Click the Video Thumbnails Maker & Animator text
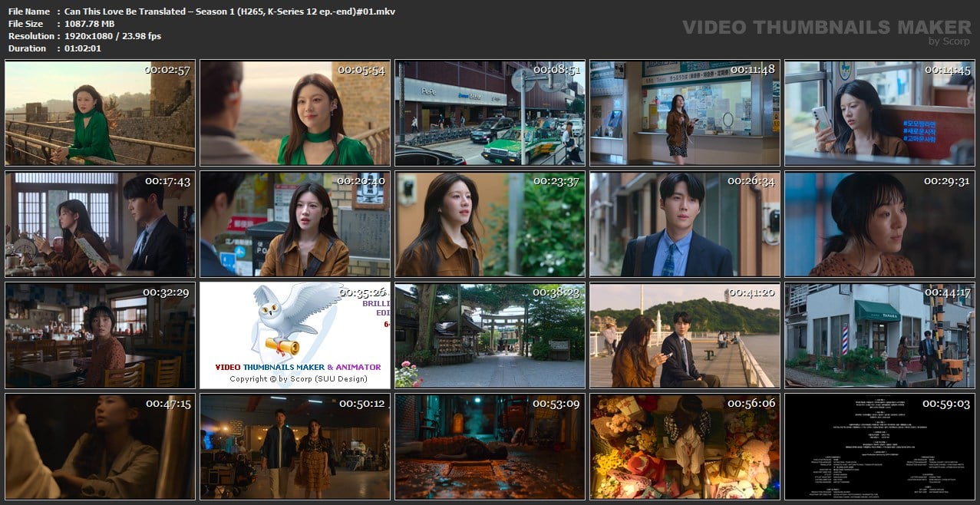The width and height of the screenshot is (980, 505). 298,367
